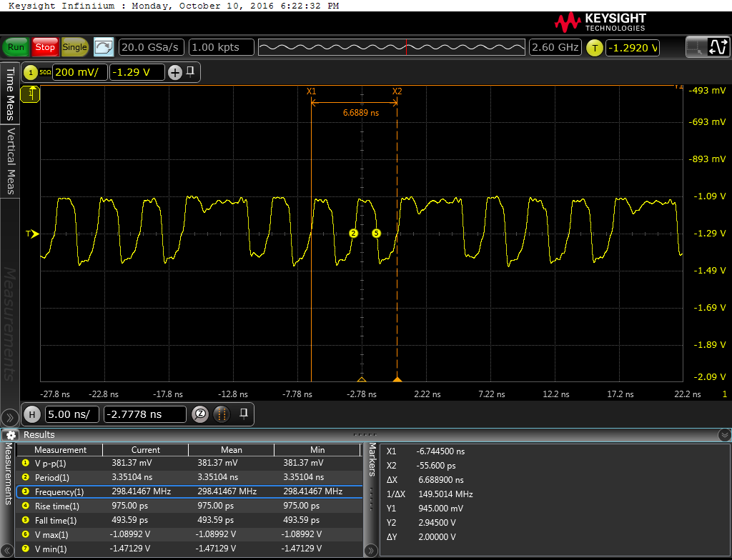Click the Keysight Technologies logo

point(600,21)
